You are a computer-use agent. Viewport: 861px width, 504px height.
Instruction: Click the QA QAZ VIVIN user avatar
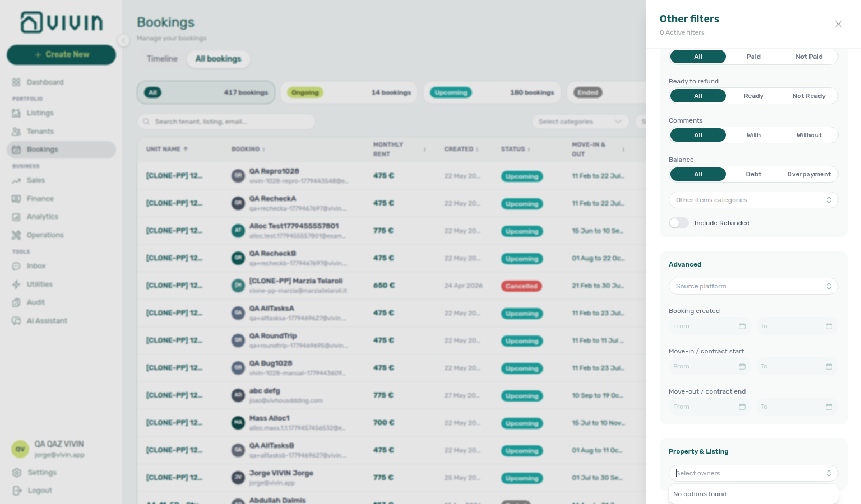(20, 449)
